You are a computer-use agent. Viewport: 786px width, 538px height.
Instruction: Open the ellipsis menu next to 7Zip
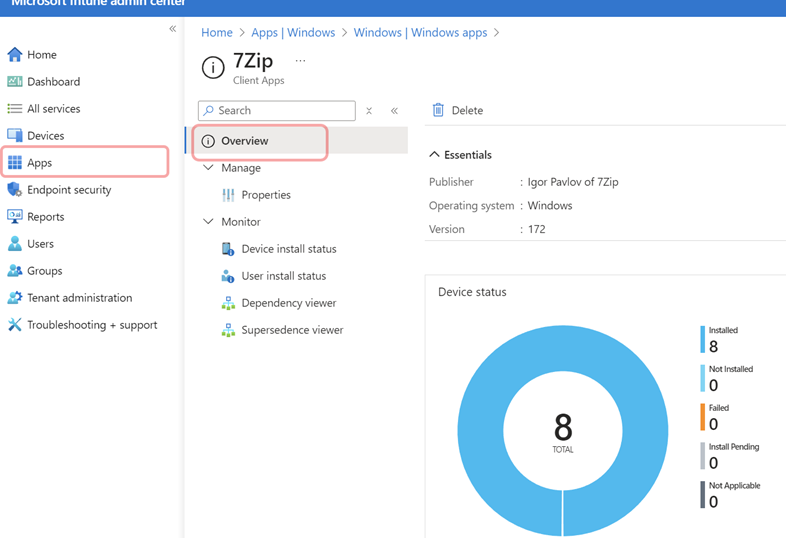click(x=300, y=61)
